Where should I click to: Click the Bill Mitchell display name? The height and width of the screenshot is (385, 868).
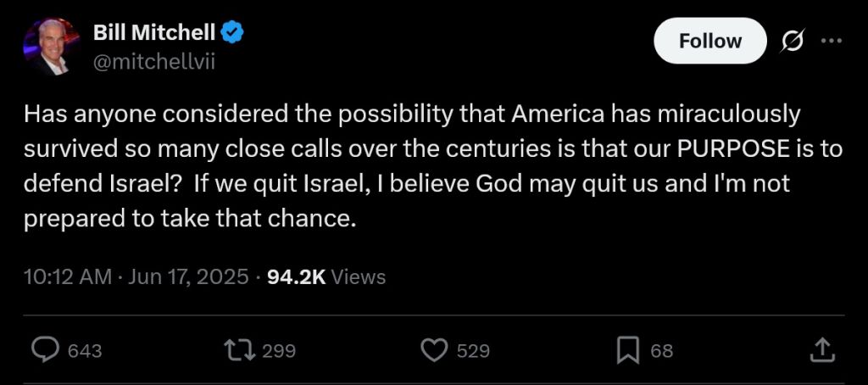(154, 35)
